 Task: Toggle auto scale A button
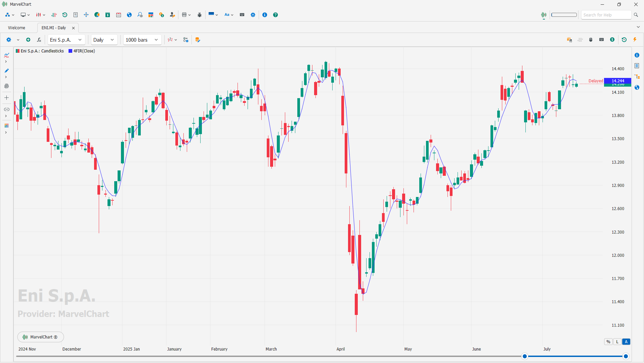click(626, 342)
